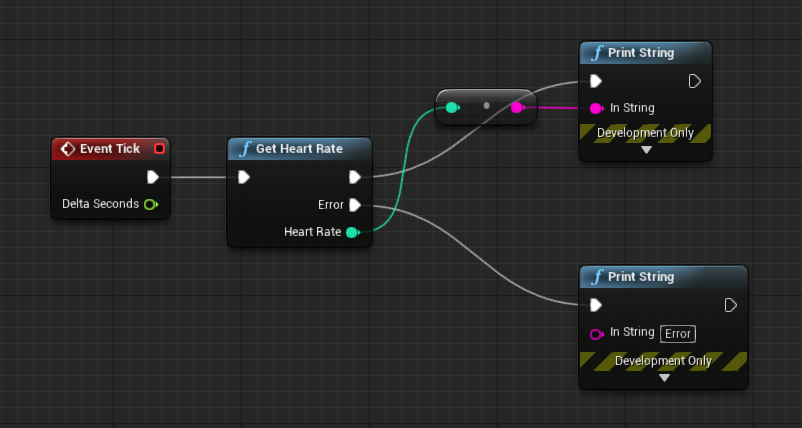Click the top Print String execution output pin
802x428 pixels.
[x=695, y=81]
